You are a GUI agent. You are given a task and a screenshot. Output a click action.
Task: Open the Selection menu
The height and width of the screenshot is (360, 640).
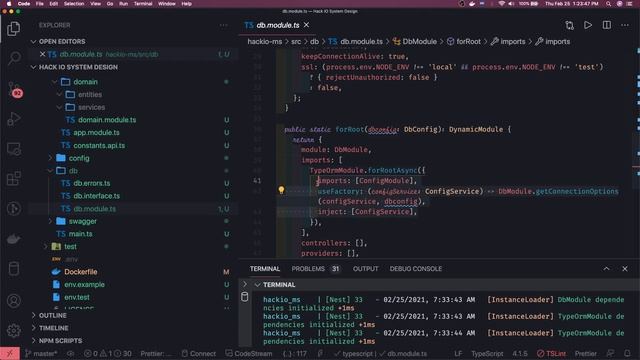74,4
